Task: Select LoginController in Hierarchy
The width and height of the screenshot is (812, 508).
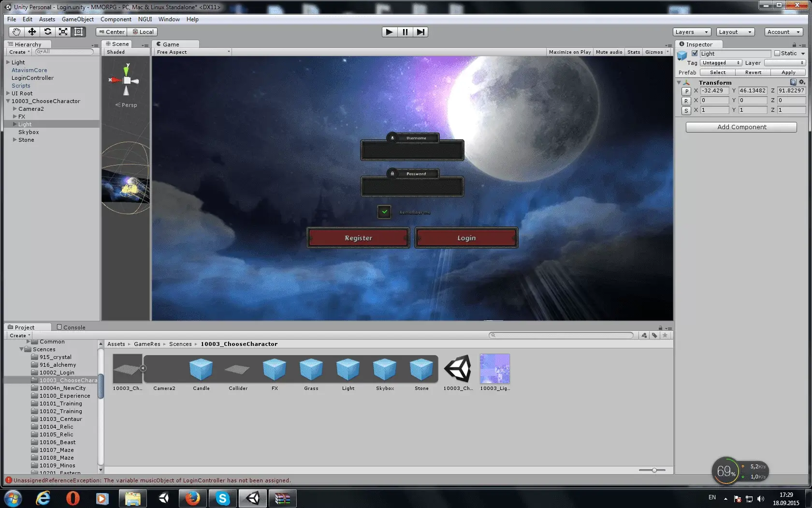Action: (x=32, y=78)
